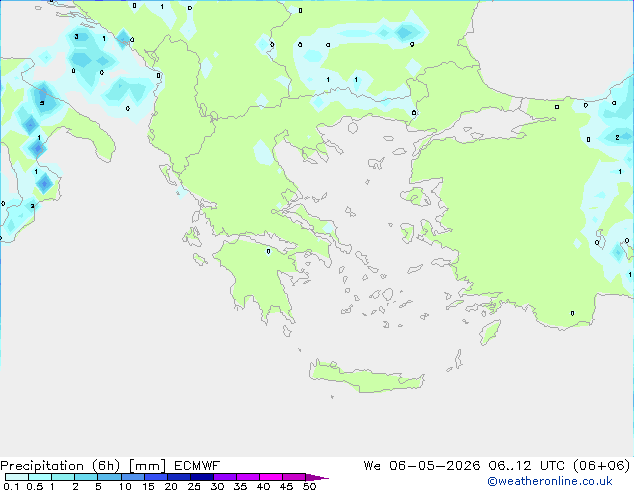The image size is (634, 490).
Task: Click legend swatch between 25 and 30
Action: (x=201, y=477)
